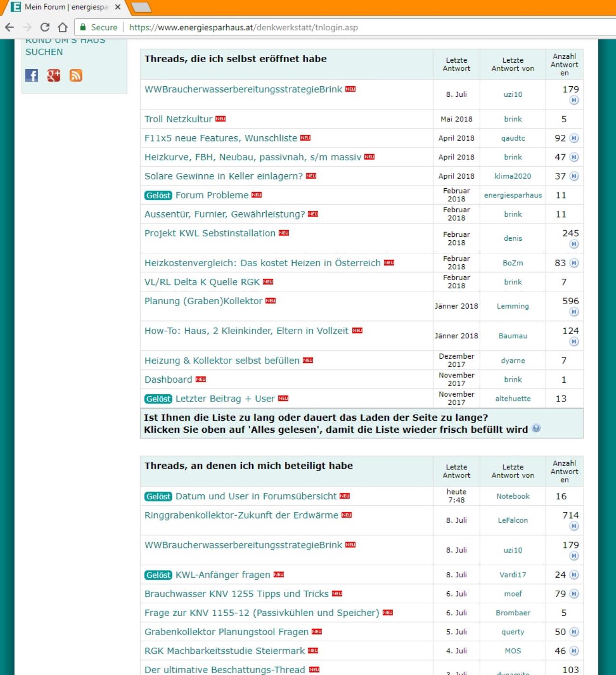Reload the page with the refresh icon
The width and height of the screenshot is (616, 675).
pyautogui.click(x=45, y=27)
